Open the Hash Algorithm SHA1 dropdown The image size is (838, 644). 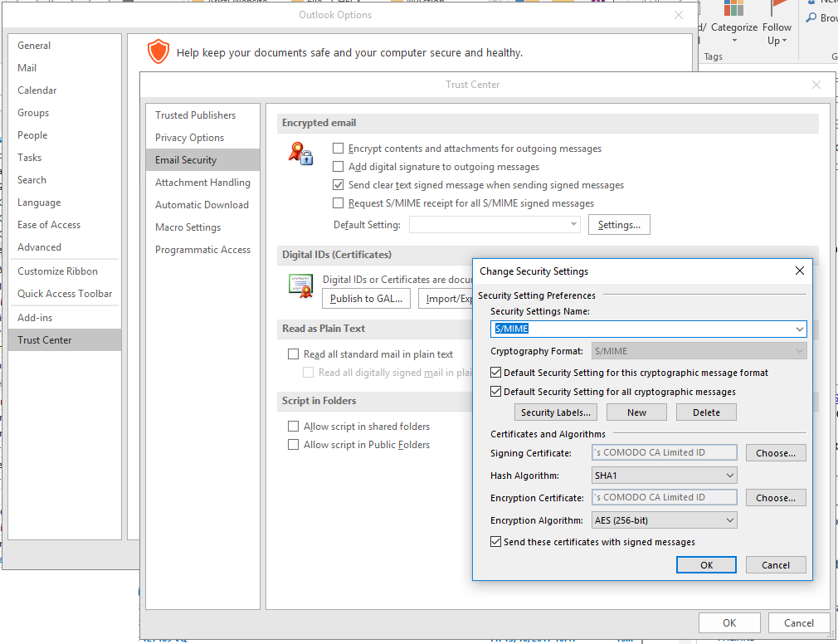pyautogui.click(x=665, y=476)
